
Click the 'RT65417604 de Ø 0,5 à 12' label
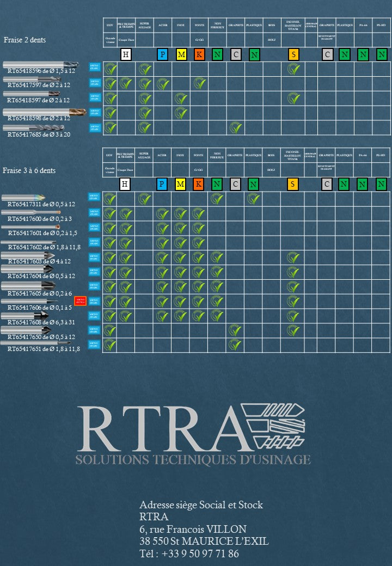coord(41,276)
